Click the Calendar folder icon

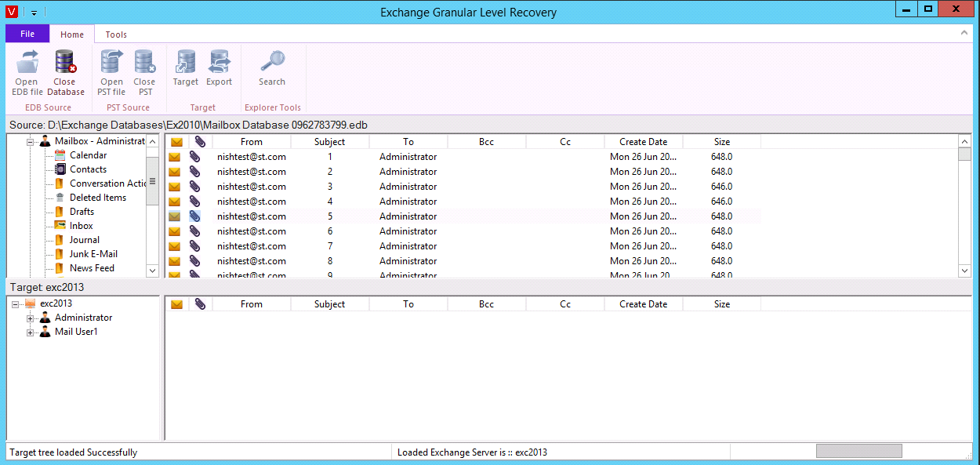coord(60,155)
